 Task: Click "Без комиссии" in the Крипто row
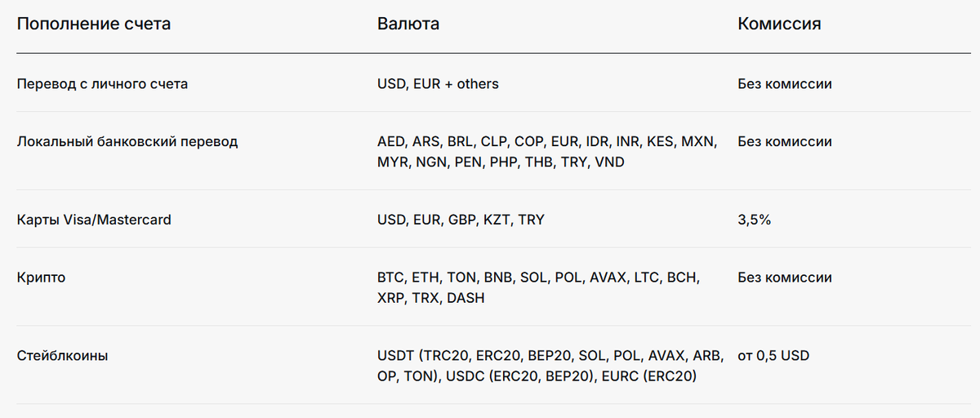[x=785, y=278]
